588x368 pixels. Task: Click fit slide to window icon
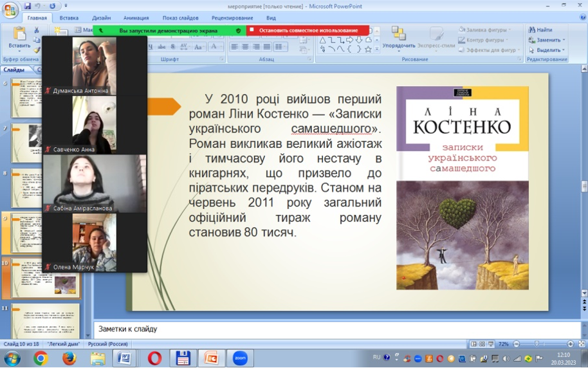[x=582, y=344]
